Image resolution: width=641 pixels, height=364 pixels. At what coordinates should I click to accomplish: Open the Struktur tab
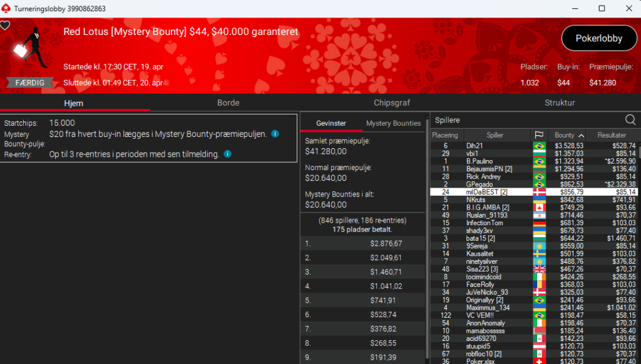pos(559,103)
